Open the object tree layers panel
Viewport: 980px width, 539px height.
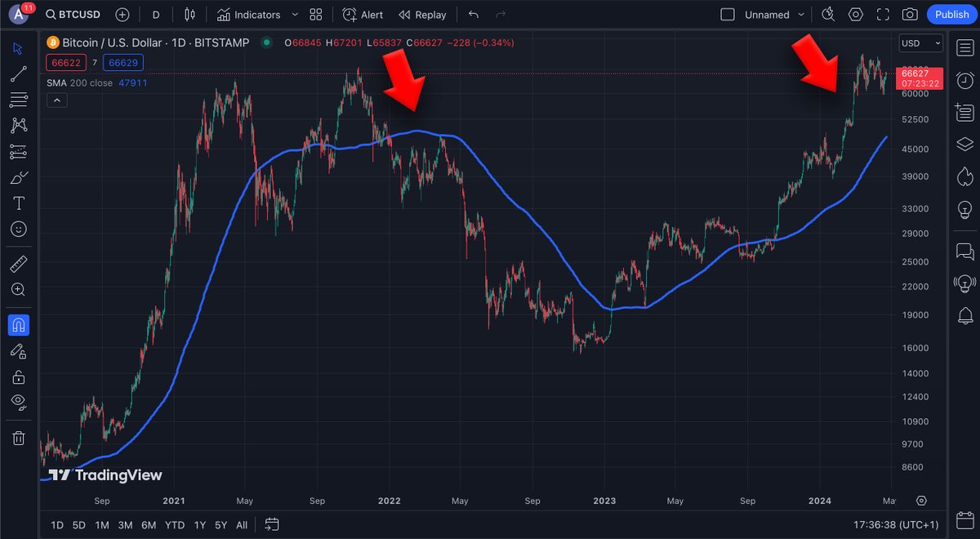pos(964,145)
